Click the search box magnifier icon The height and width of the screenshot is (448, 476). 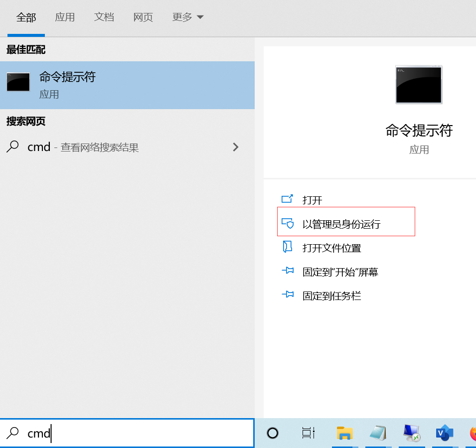tap(12, 433)
